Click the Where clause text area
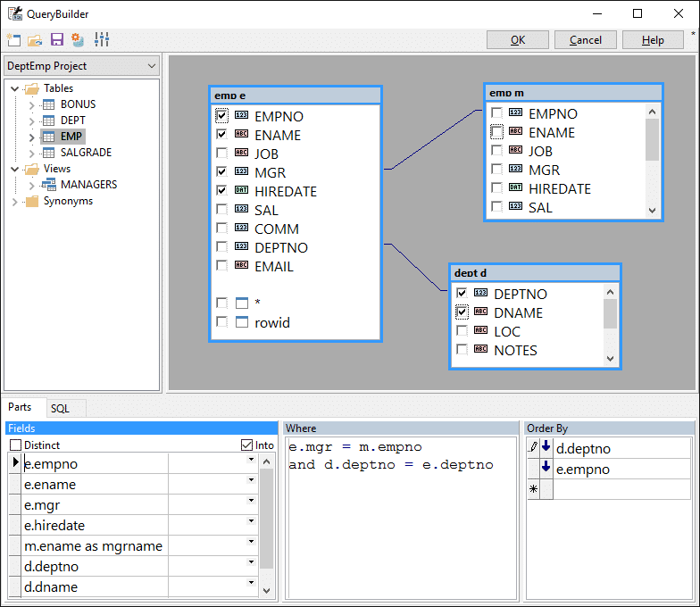This screenshot has width=700, height=607. coord(400,518)
